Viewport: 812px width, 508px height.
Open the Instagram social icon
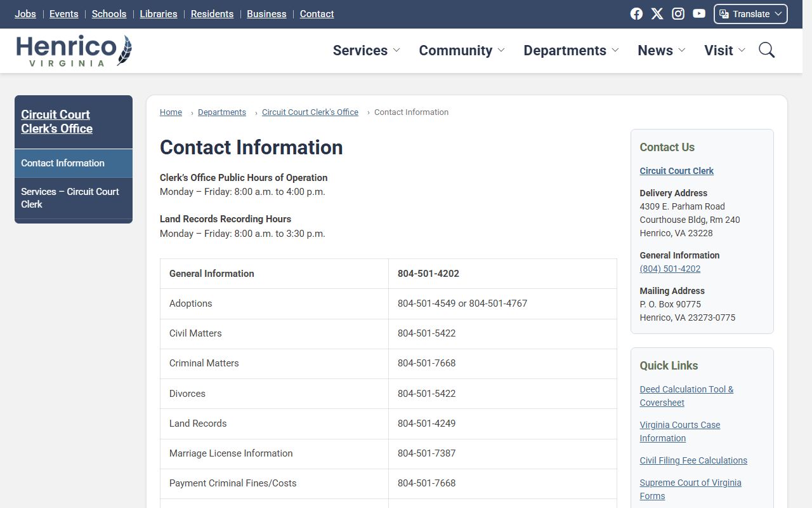tap(678, 14)
